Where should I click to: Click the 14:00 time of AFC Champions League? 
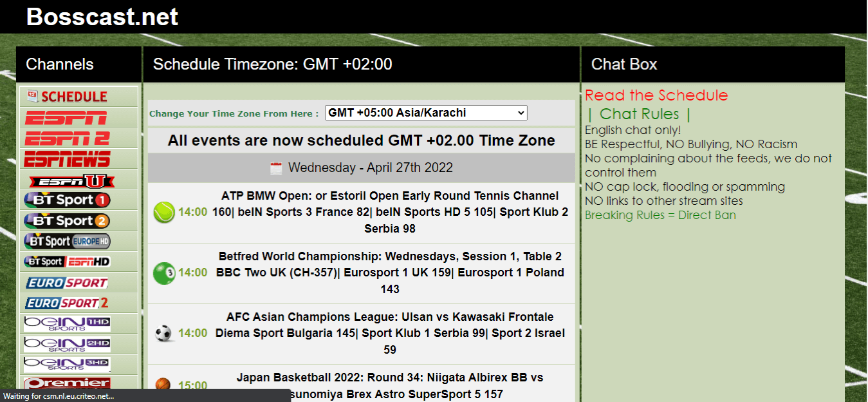tap(192, 333)
